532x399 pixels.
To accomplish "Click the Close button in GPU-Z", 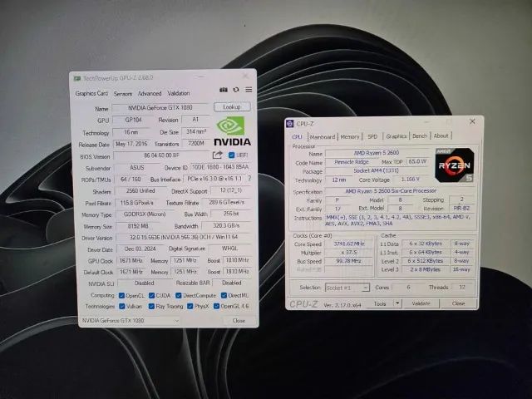I will pyautogui.click(x=239, y=320).
